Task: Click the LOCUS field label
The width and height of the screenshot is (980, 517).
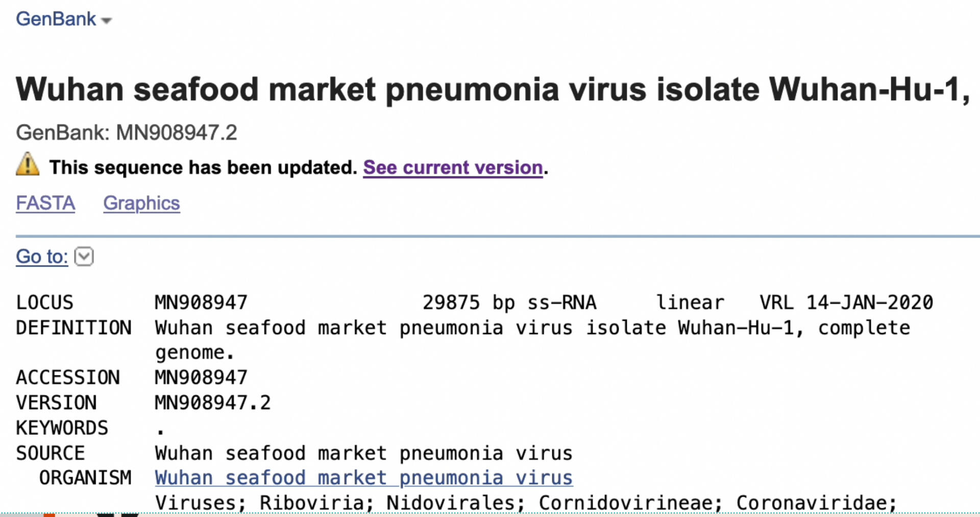Action: [x=45, y=302]
